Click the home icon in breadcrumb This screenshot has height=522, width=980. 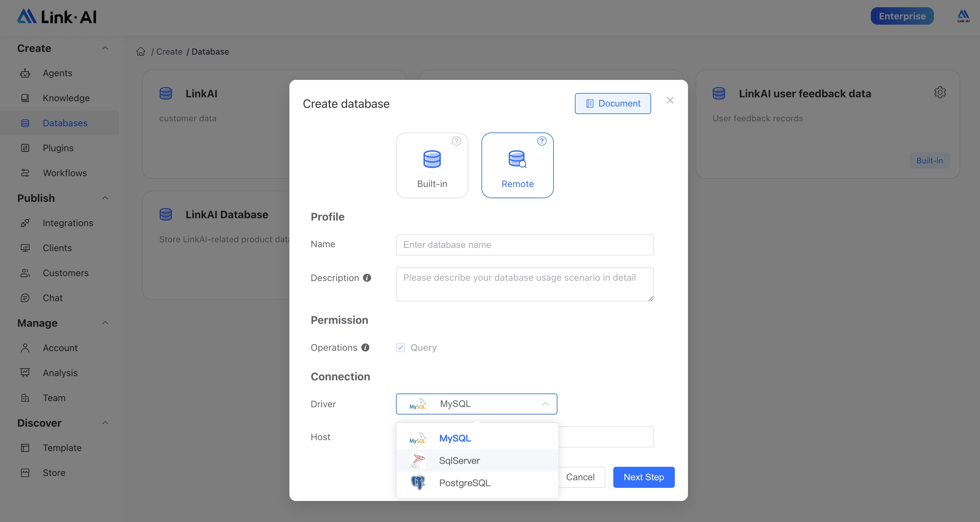pos(141,51)
